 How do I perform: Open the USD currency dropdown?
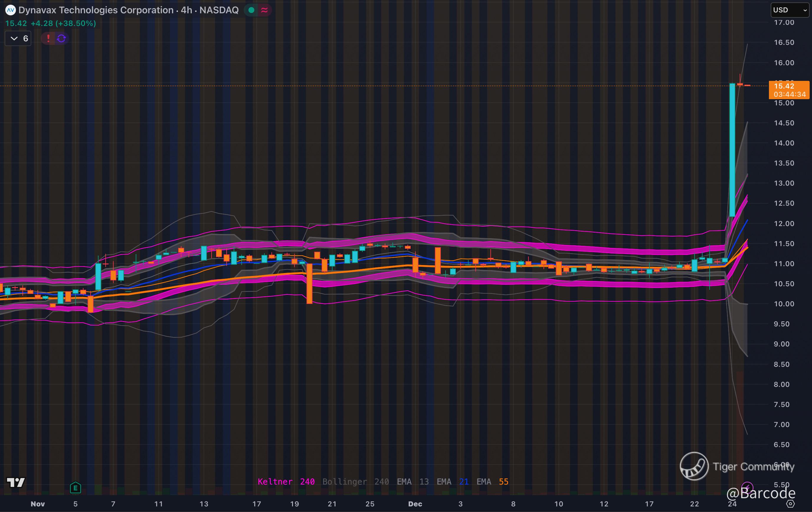coord(790,10)
